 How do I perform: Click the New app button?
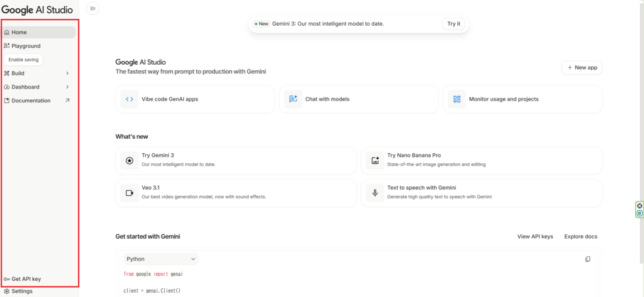coord(582,67)
